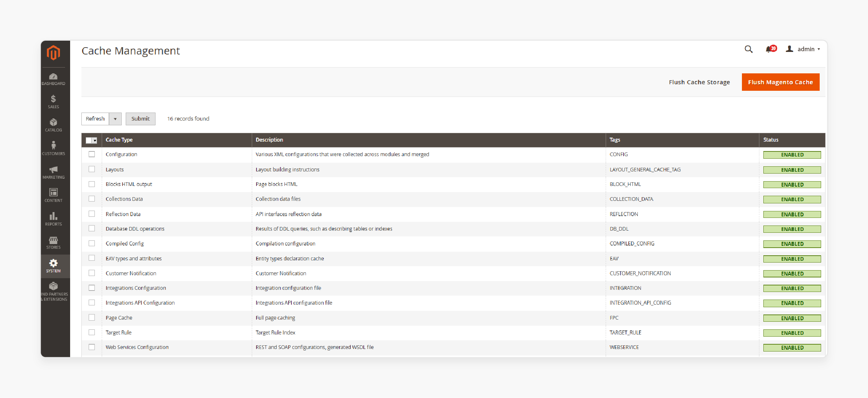The width and height of the screenshot is (868, 398).
Task: Check the Integrations API Configuration row
Action: click(92, 302)
